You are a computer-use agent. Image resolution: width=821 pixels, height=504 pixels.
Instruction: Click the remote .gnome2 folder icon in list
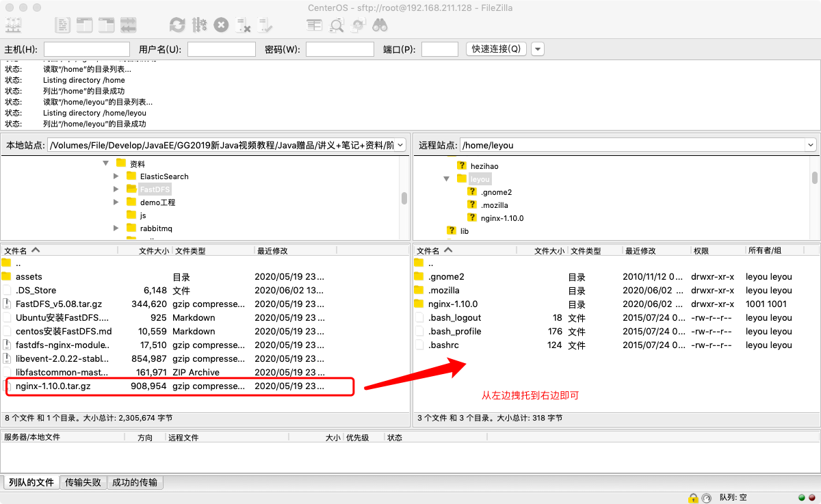(419, 276)
